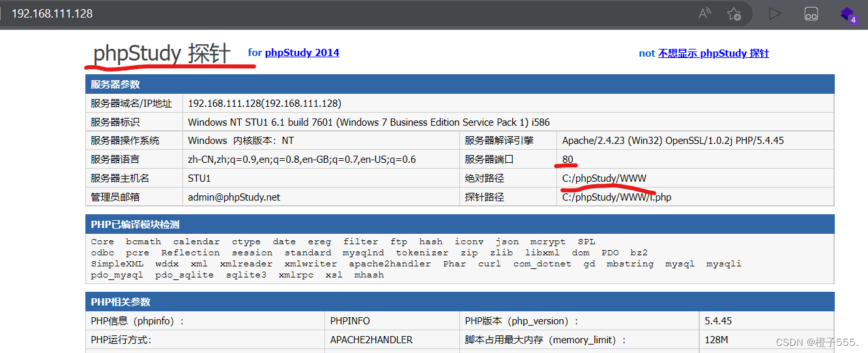Click the tokenizer module name
This screenshot has height=353, width=868.
point(422,253)
